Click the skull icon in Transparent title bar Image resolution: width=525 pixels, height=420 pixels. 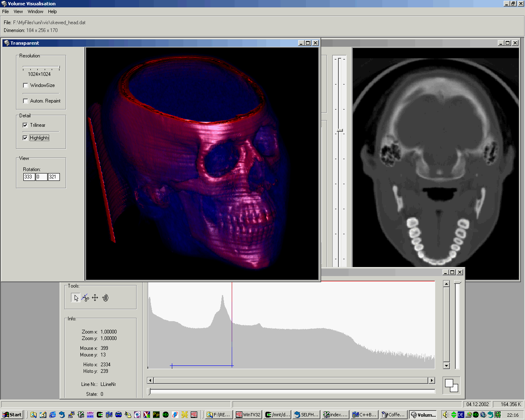click(6, 43)
